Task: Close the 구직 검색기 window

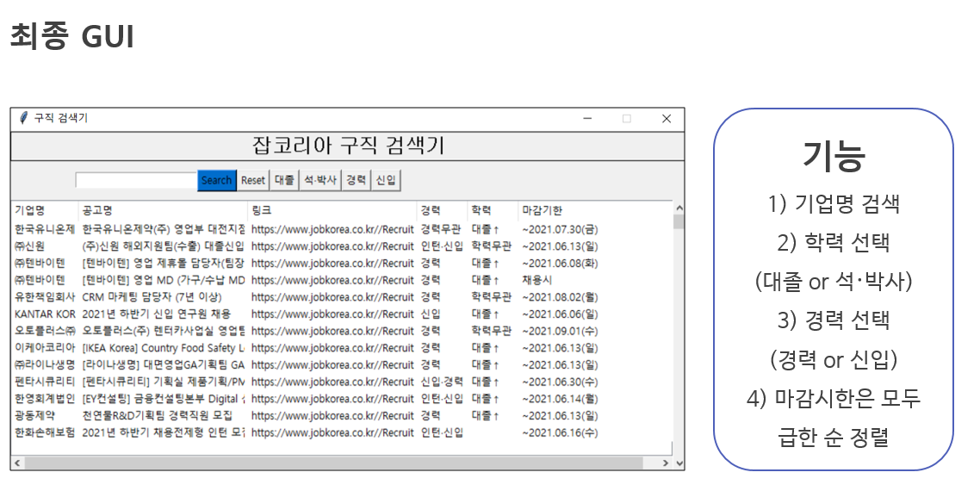Action: tap(667, 118)
